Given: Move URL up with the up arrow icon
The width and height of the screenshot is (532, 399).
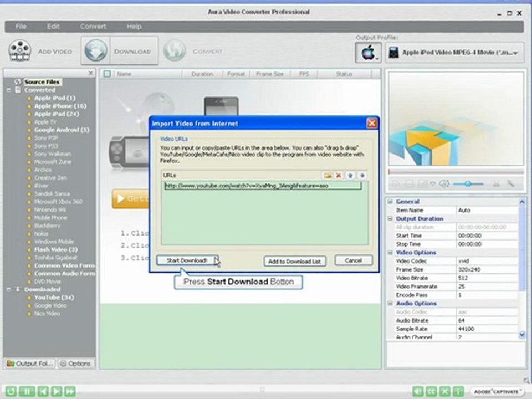Looking at the screenshot, I should click(x=350, y=176).
